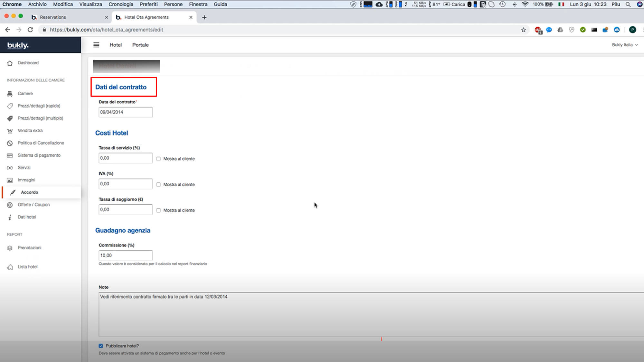Open Politica di Cancellazione
This screenshot has height=362, width=644.
coord(41,143)
